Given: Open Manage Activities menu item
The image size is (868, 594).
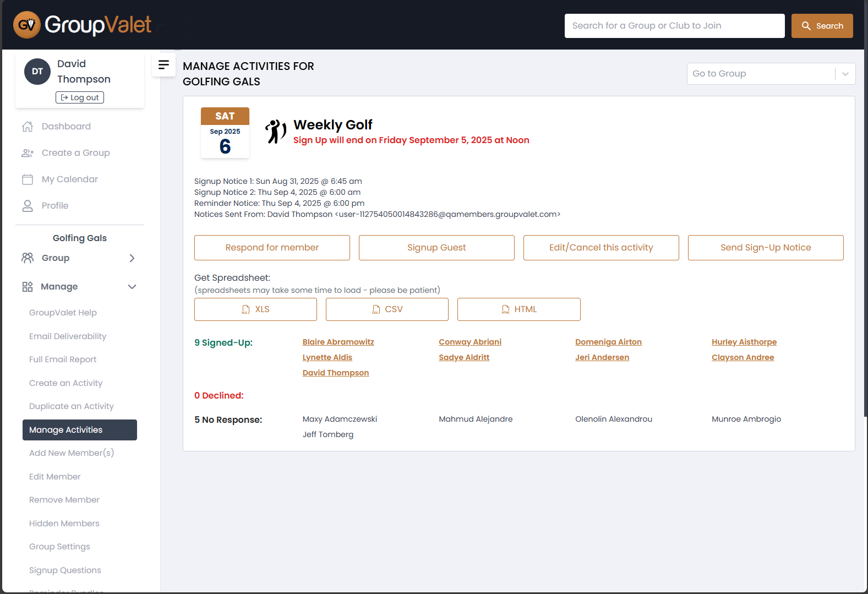Looking at the screenshot, I should pyautogui.click(x=80, y=430).
